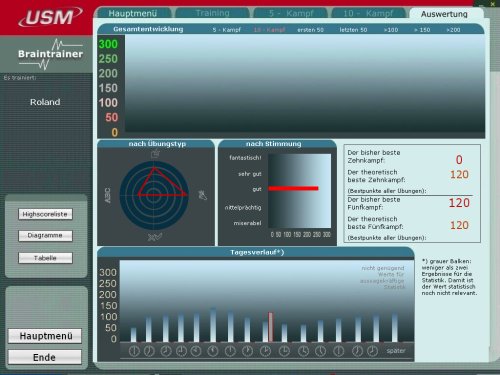Click the 'Es trainiert:' label
Viewport: 500px width, 375px height.
(x=20, y=78)
